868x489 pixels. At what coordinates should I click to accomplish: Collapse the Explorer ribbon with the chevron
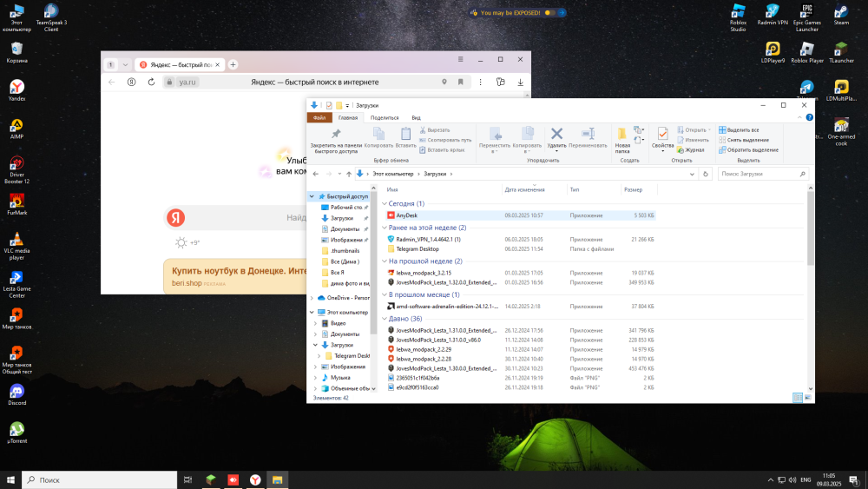(x=799, y=117)
